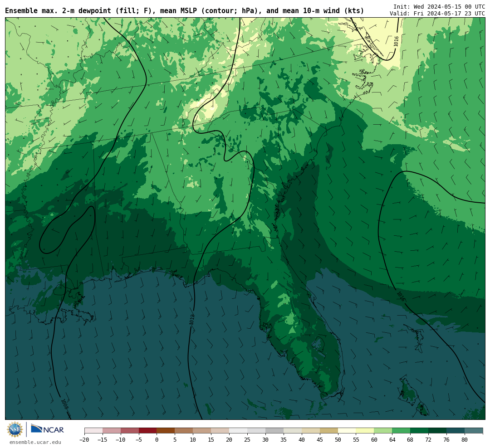Pick the 5 to 10 light brown swatch

(184, 430)
